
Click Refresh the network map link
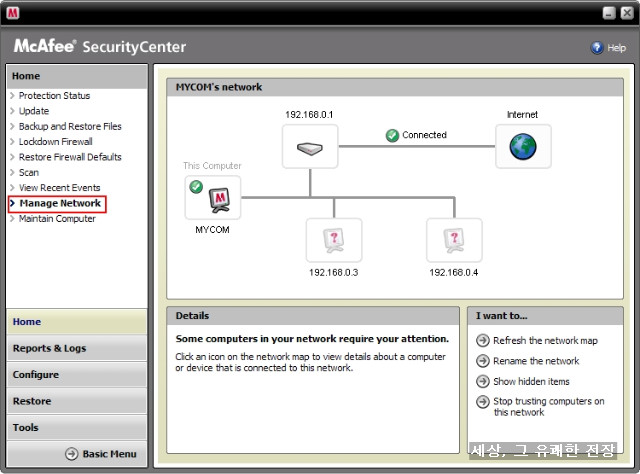[x=545, y=340]
